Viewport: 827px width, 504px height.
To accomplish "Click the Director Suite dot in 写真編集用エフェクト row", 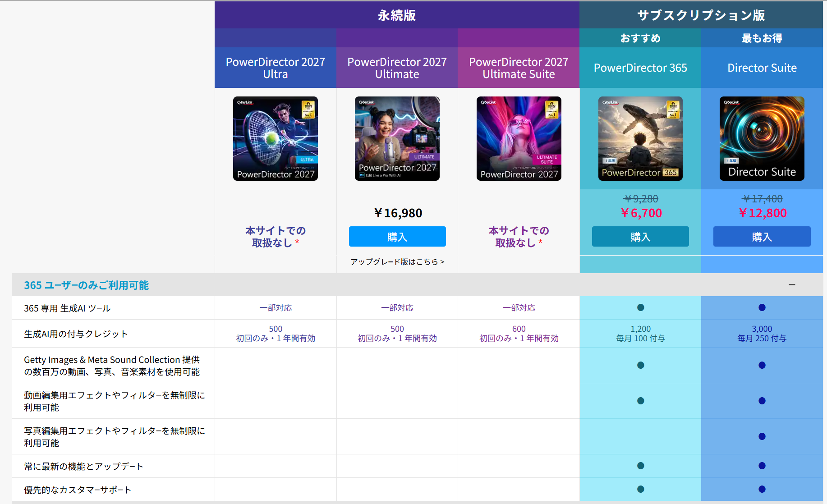I will click(x=762, y=436).
